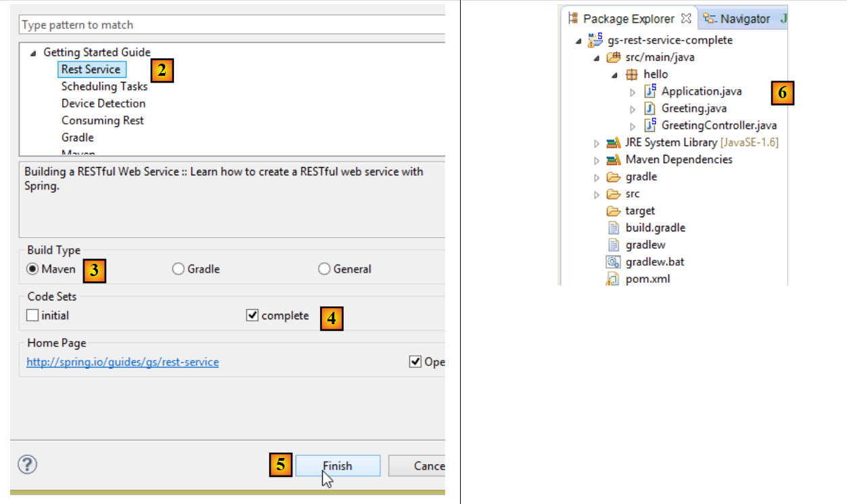The width and height of the screenshot is (847, 504).
Task: Switch to the Navigator tab
Action: click(x=737, y=19)
